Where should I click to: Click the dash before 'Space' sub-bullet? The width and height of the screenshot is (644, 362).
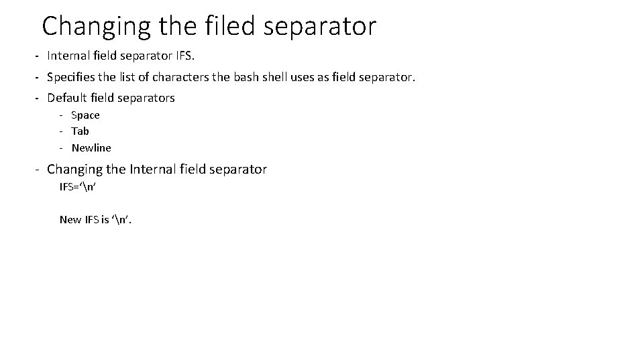tap(61, 115)
